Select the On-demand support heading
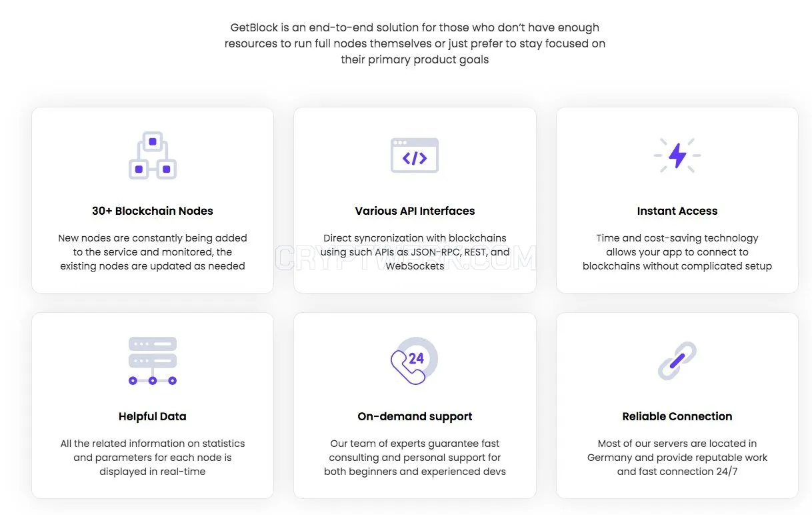812x515 pixels. [415, 416]
